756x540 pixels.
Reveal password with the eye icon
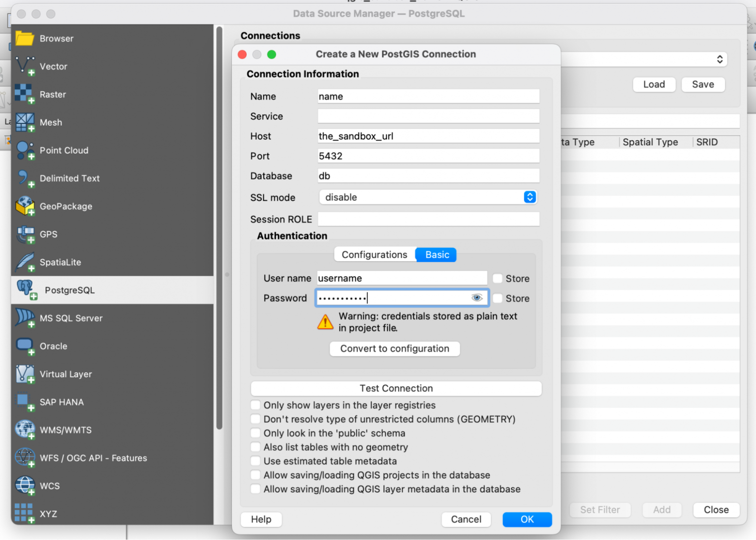tap(476, 298)
